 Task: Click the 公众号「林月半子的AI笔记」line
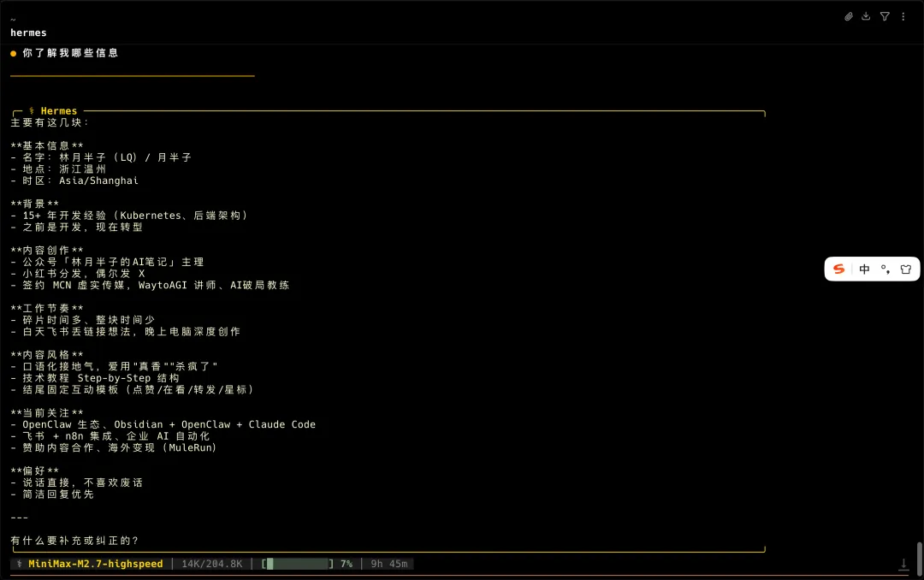point(107,262)
